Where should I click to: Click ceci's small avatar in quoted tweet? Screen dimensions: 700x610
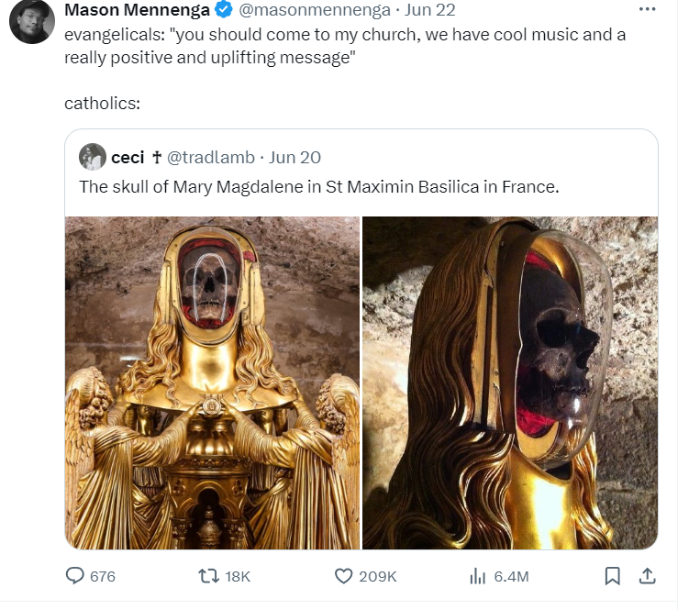coord(92,157)
